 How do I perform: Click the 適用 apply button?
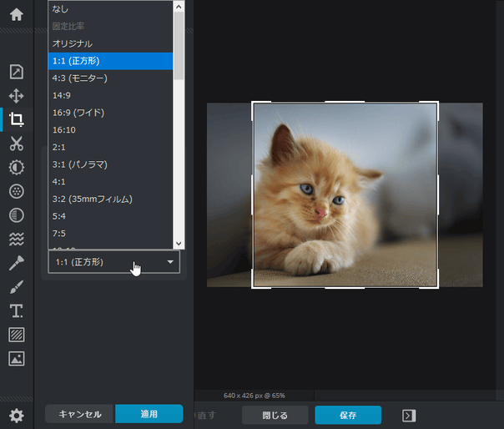(149, 414)
